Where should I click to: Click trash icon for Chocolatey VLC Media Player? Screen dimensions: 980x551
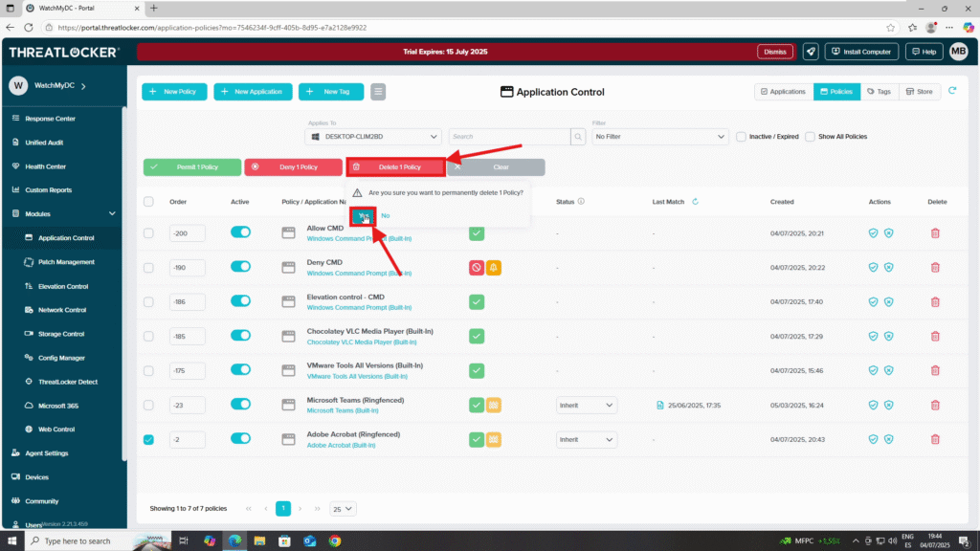935,336
